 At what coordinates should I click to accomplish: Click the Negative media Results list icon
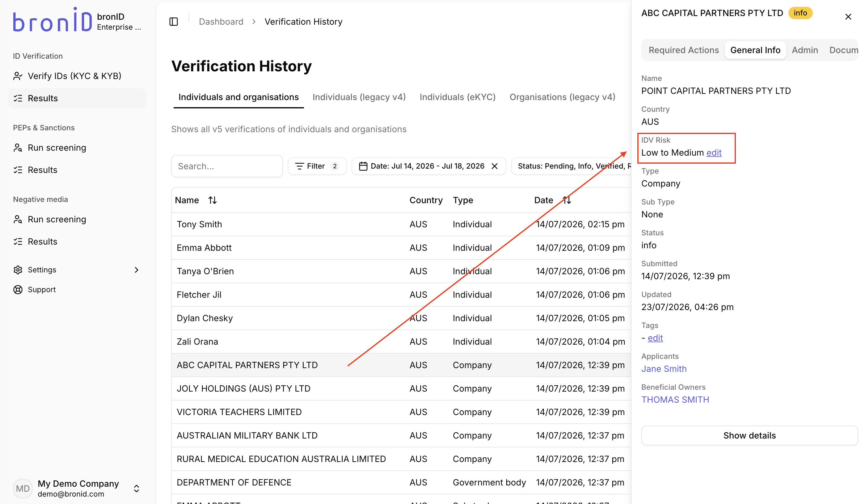pyautogui.click(x=18, y=241)
